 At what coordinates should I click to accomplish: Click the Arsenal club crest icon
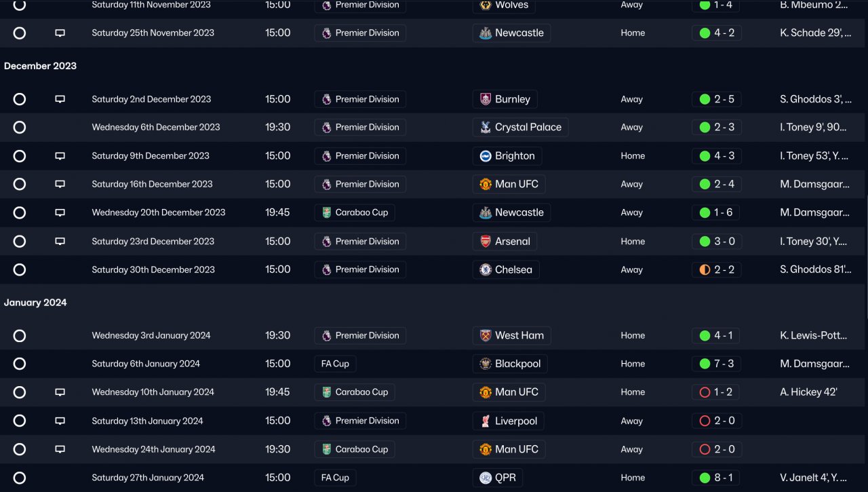[486, 242]
